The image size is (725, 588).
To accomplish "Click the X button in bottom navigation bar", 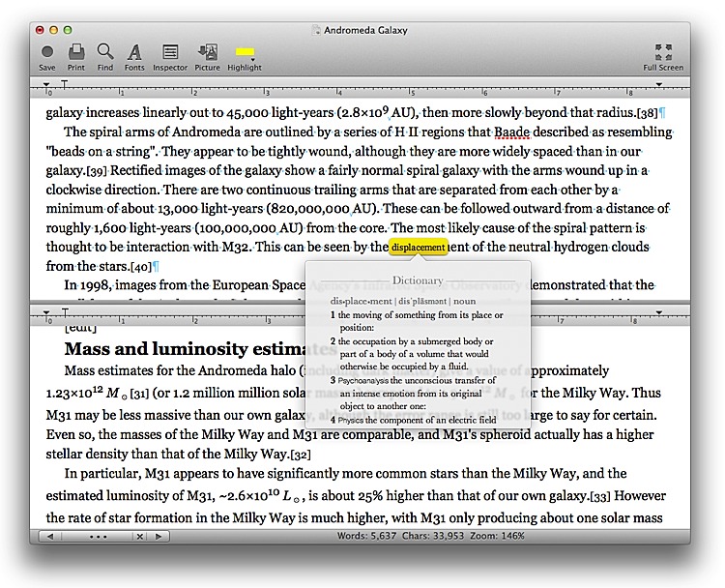I will pos(139,536).
